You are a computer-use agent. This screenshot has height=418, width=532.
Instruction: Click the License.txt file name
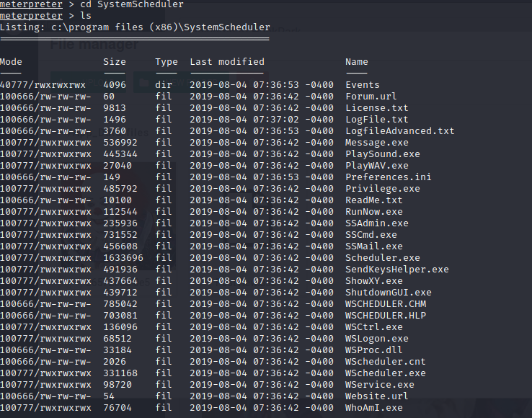coord(376,108)
